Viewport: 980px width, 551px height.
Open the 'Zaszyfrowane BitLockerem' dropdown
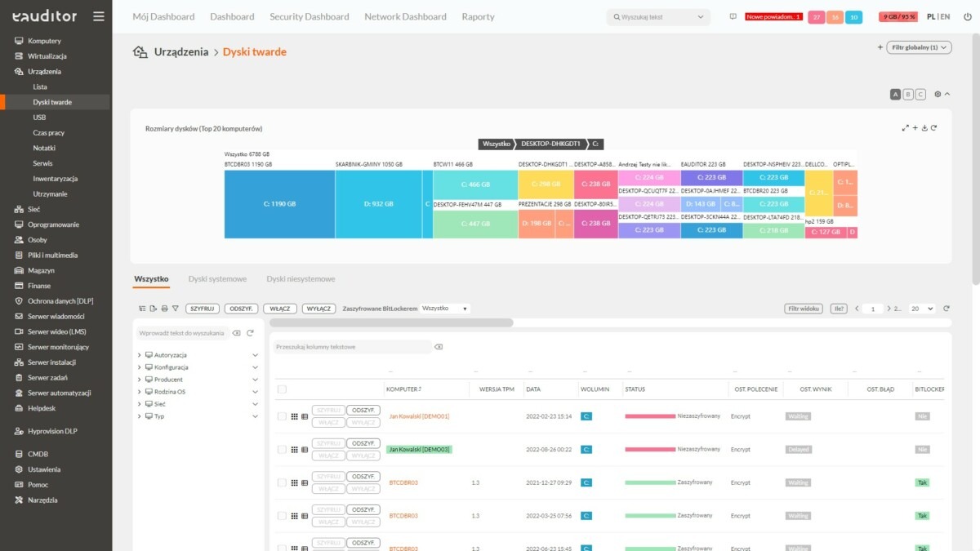point(445,308)
